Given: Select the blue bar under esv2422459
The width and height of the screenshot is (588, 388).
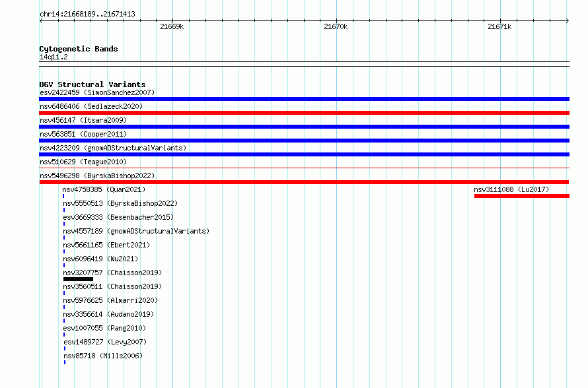Looking at the screenshot, I should tap(304, 99).
